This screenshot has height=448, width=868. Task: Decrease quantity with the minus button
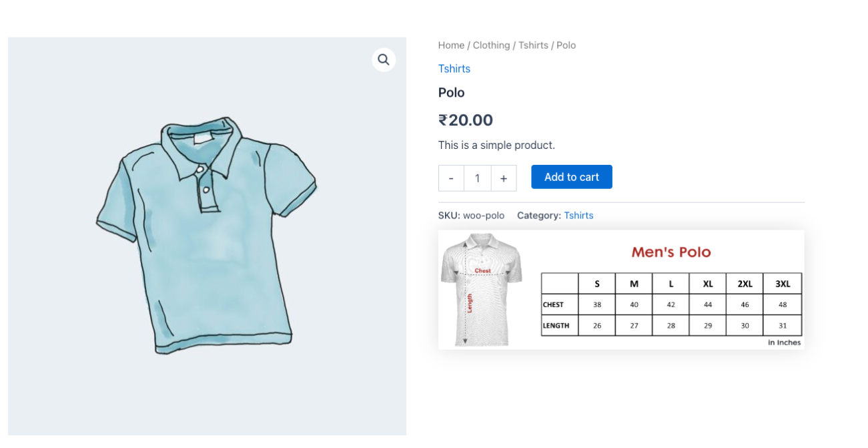tap(451, 178)
